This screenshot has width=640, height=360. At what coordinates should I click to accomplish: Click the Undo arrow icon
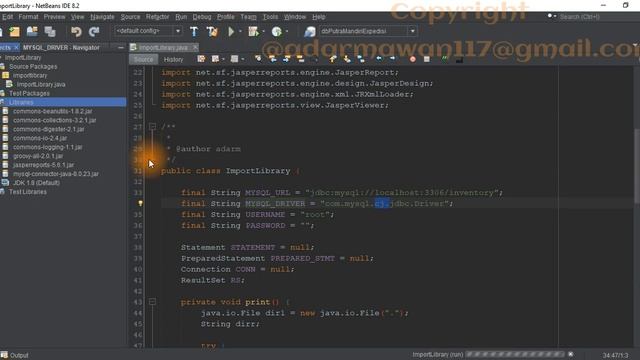coord(76,31)
